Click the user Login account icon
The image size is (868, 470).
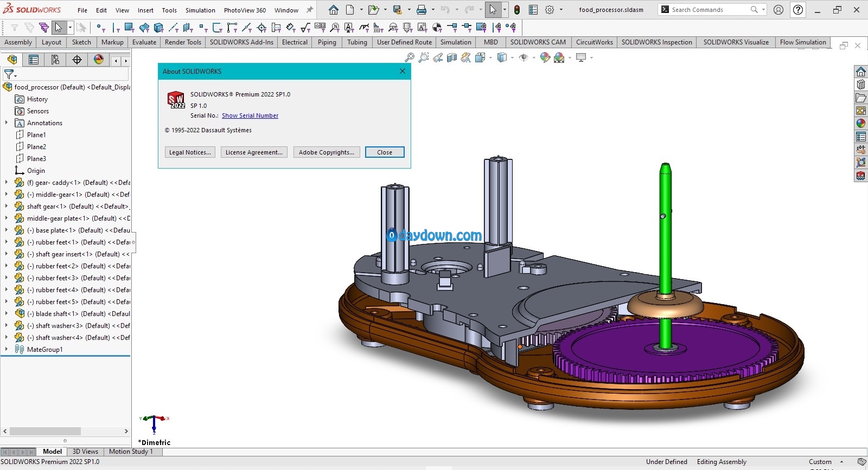click(778, 10)
